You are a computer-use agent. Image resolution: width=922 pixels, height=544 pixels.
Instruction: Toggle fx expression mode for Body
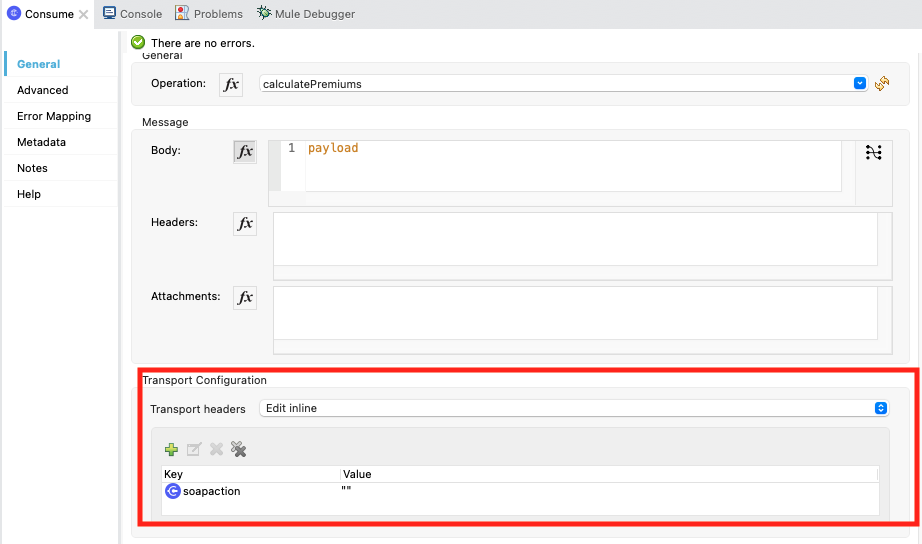(x=244, y=152)
